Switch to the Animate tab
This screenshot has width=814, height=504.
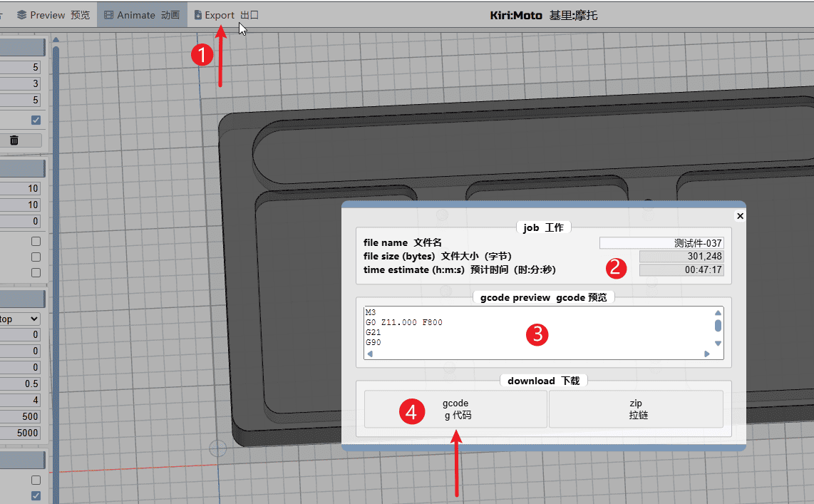pos(142,15)
